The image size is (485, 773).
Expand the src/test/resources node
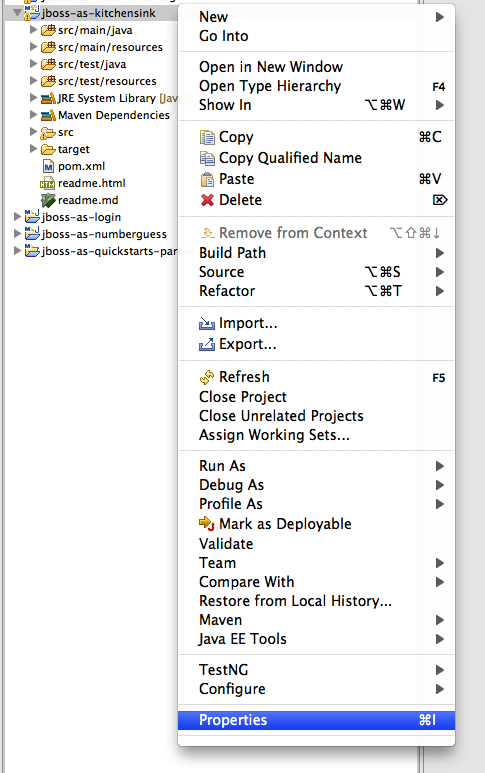[33, 81]
